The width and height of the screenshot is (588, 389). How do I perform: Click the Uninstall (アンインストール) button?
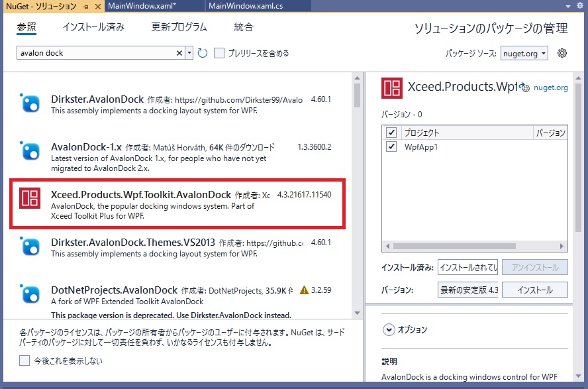[535, 268]
